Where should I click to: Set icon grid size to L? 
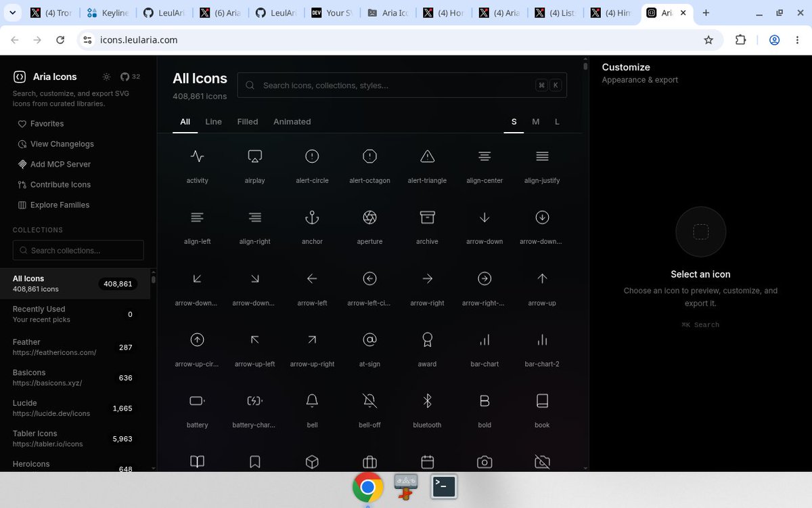pos(557,122)
